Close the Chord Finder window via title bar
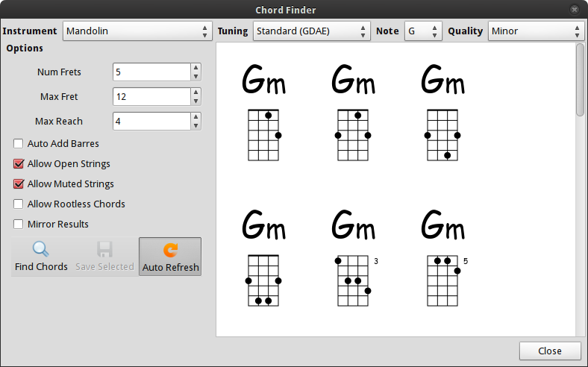588x367 pixels. [573, 10]
